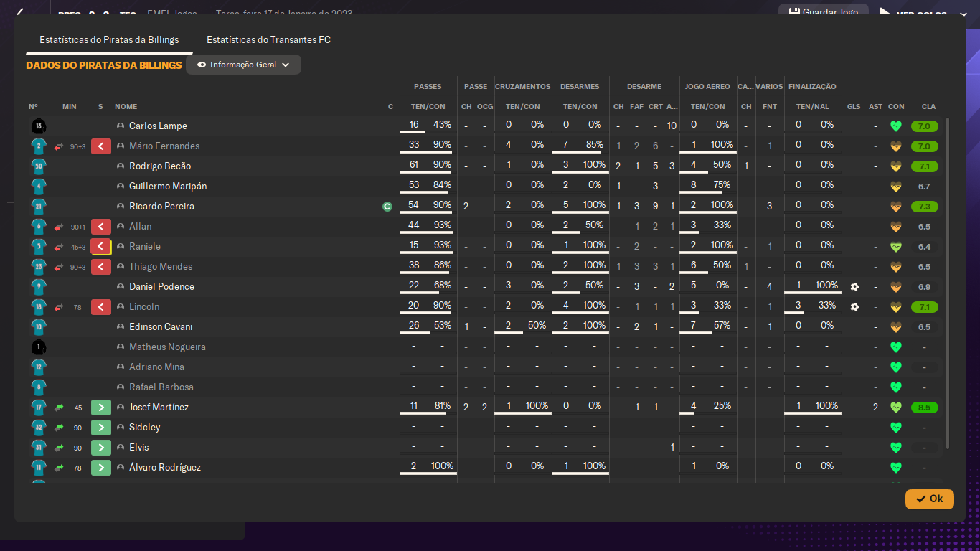Click the red substitution button for Raniele
This screenshot has height=551, width=980.
(101, 247)
